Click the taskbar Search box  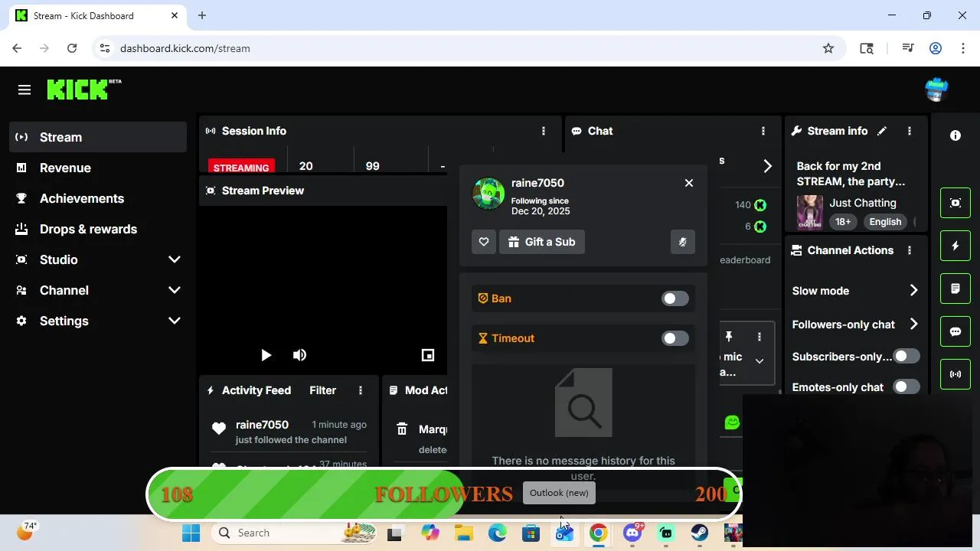click(293, 533)
